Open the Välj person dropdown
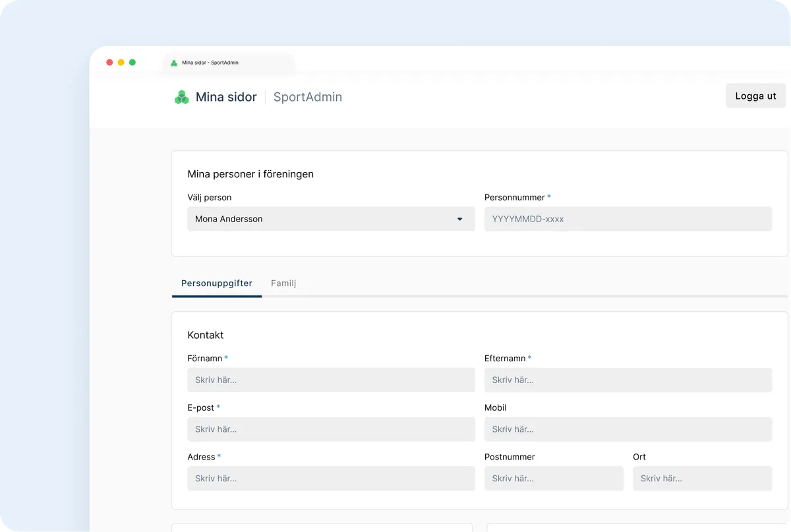The width and height of the screenshot is (791, 532). point(331,219)
